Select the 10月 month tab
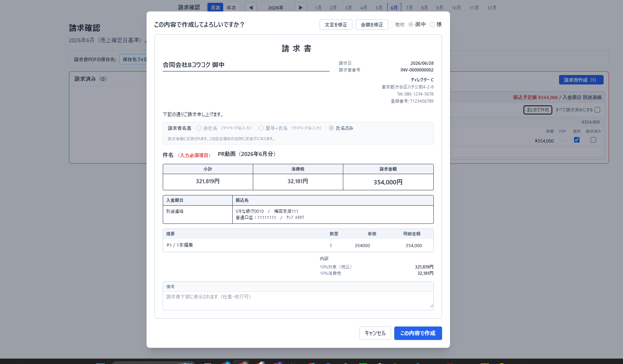Viewport: 623px width, 364px height. pos(456,8)
